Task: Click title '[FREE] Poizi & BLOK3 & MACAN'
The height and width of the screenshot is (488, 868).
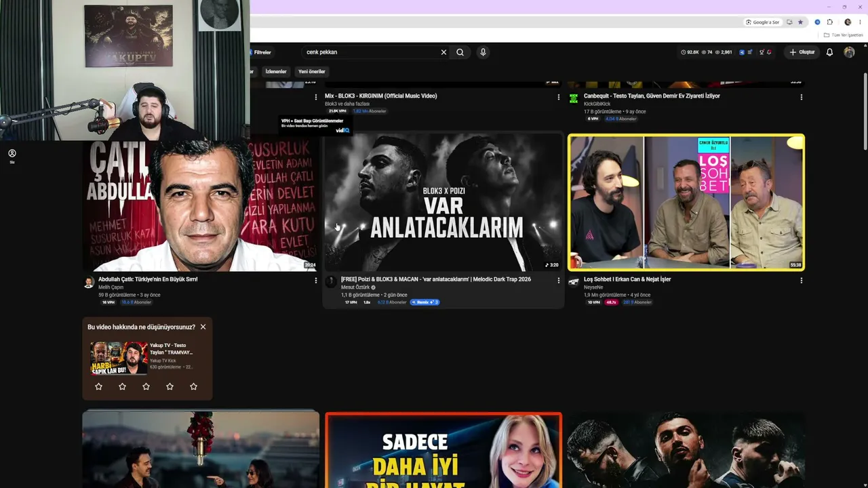Action: click(436, 279)
